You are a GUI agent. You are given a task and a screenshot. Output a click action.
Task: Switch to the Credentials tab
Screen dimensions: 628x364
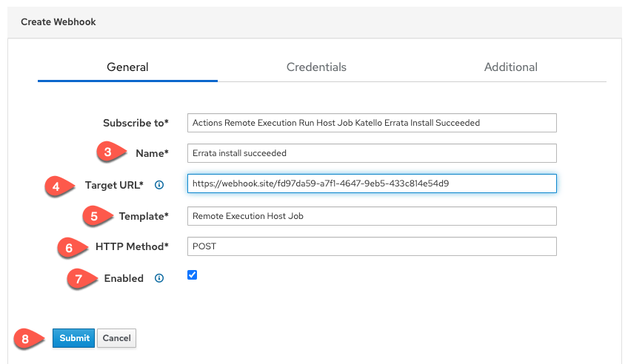[316, 67]
